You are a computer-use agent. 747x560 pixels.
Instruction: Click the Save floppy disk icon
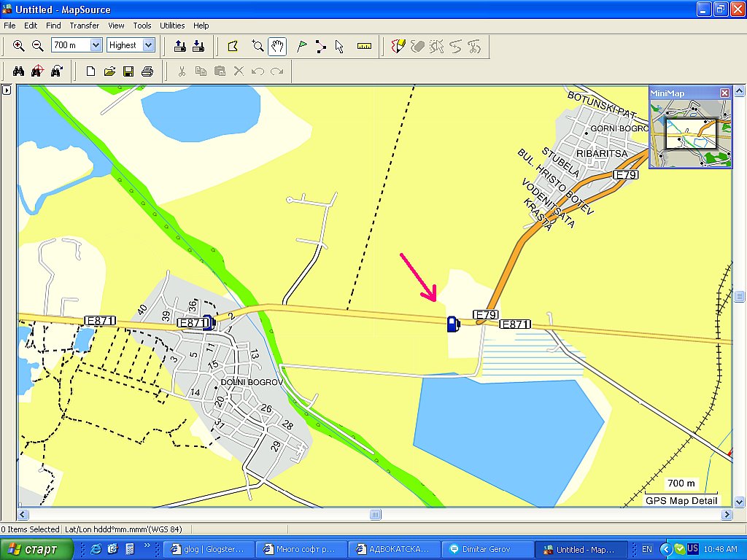[x=128, y=71]
